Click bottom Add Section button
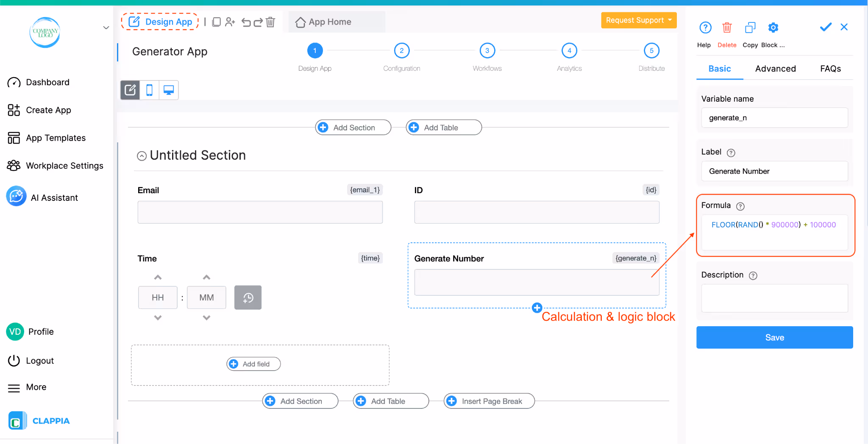868x444 pixels. pyautogui.click(x=300, y=401)
